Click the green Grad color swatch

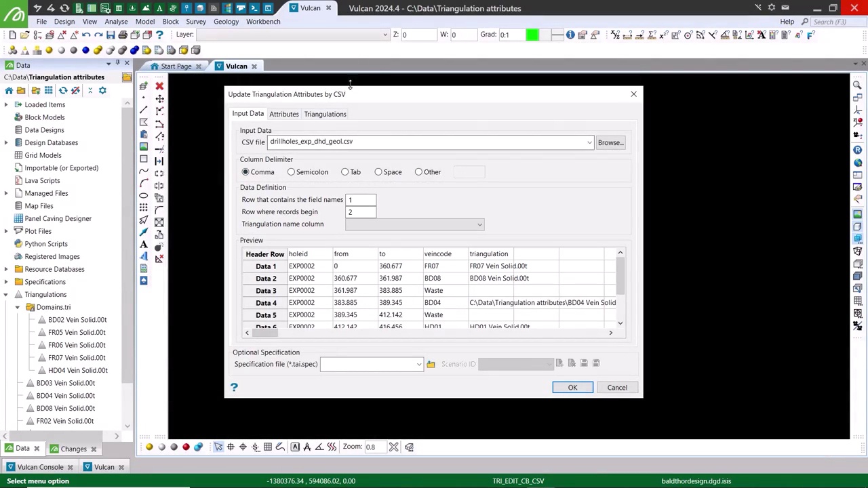click(x=532, y=35)
